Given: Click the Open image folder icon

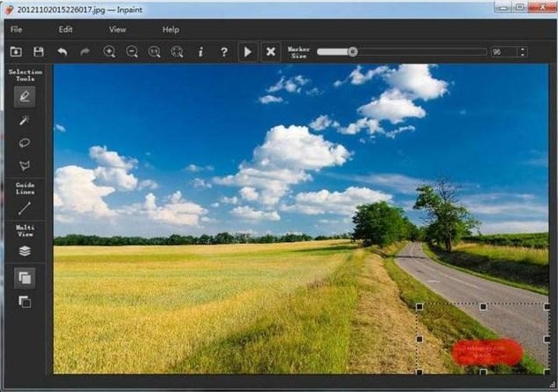Looking at the screenshot, I should click(16, 52).
